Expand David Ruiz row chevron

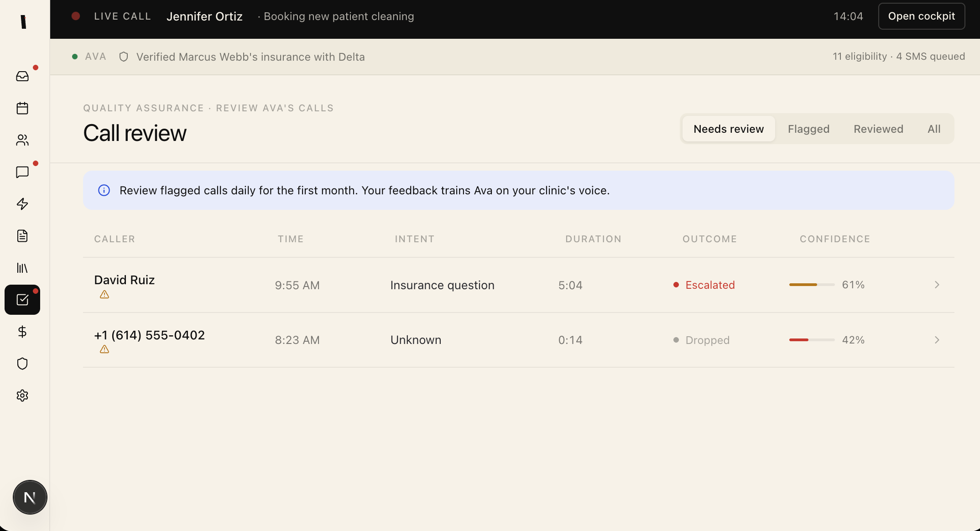click(x=937, y=285)
